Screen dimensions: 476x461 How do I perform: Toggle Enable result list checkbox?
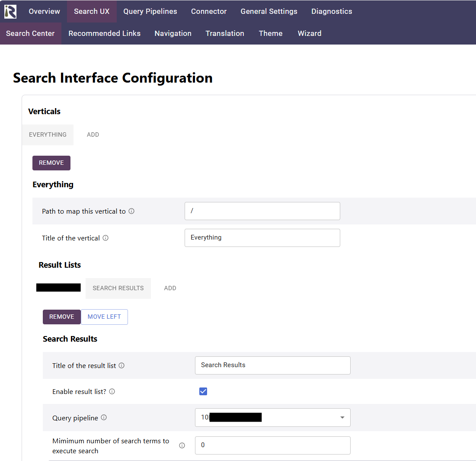(203, 391)
